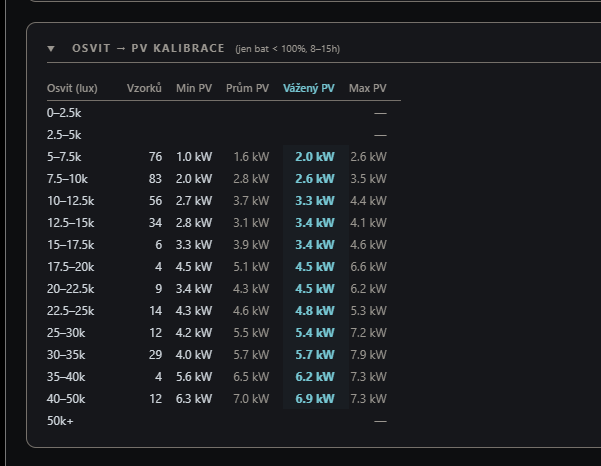The height and width of the screenshot is (466, 601).
Task: Click the Min PV column header
Action: pyautogui.click(x=194, y=88)
